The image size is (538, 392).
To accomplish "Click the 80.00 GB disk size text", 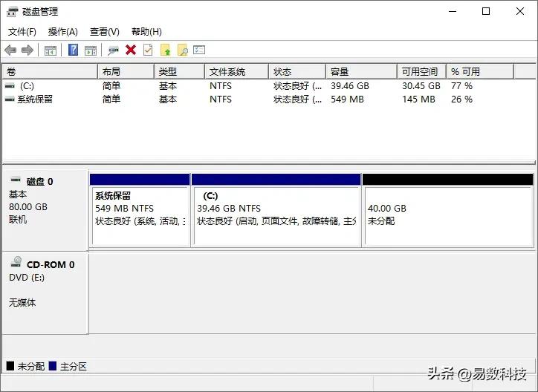I will pos(28,207).
